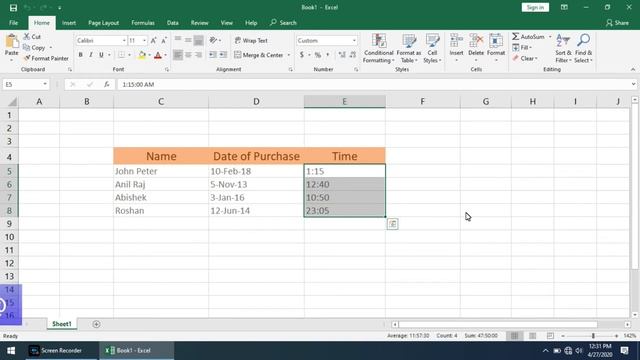The image size is (640, 360).
Task: Click the Delete cells icon
Action: 476,41
